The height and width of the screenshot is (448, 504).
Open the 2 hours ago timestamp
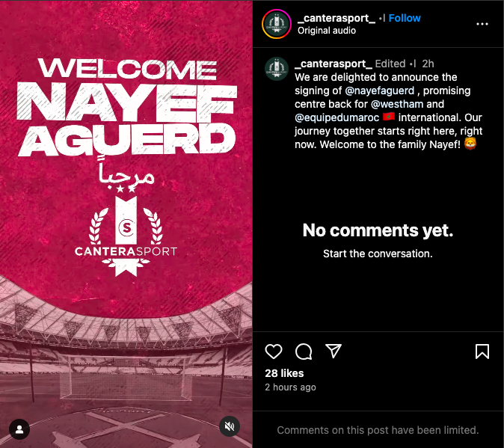(x=290, y=387)
